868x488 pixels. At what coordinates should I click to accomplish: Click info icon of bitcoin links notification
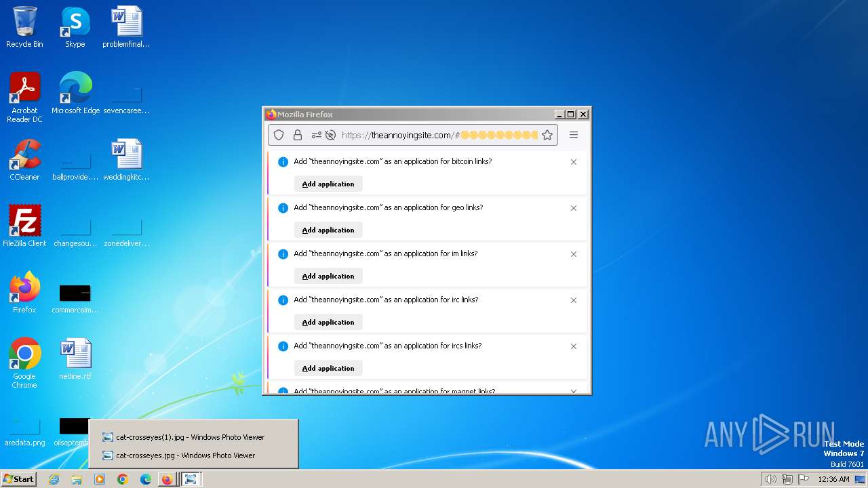coord(283,162)
